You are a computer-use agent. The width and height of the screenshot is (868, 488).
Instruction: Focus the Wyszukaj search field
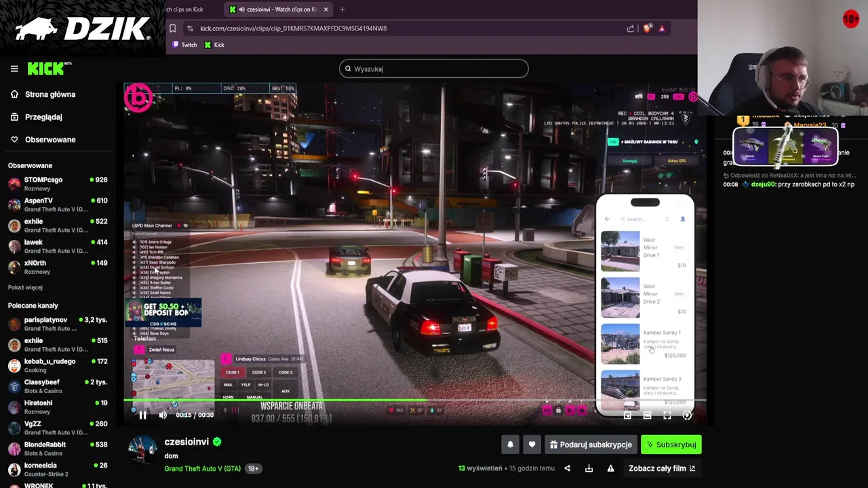pos(433,68)
